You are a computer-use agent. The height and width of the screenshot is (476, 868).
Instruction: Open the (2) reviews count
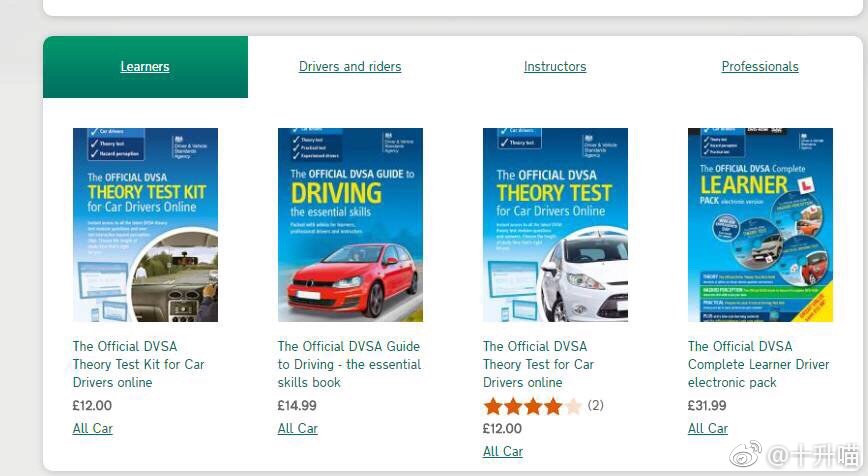coord(596,405)
